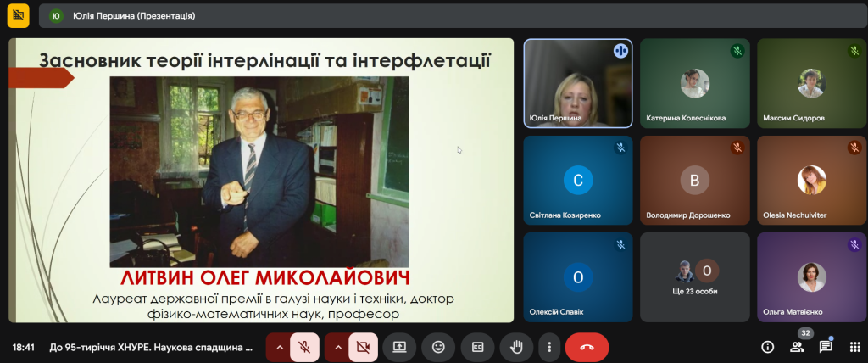Viewport: 868px width, 363px height.
Task: Open the chat messages panel
Action: (826, 348)
